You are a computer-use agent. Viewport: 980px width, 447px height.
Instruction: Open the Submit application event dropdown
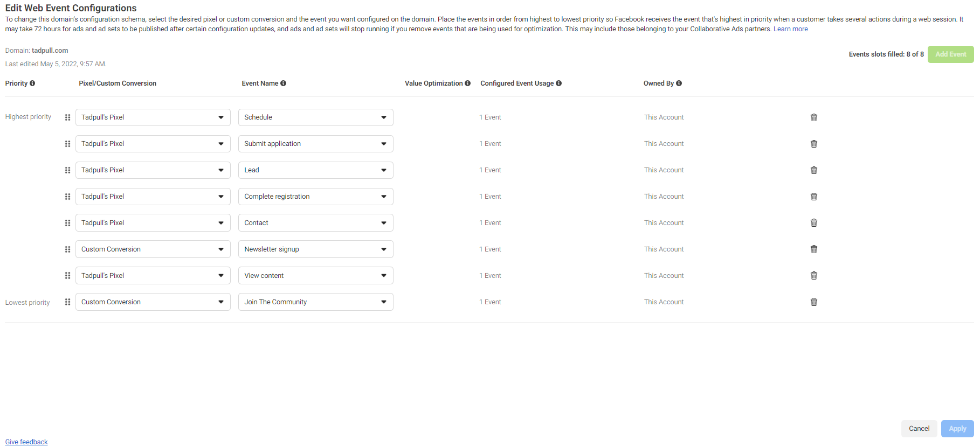316,144
